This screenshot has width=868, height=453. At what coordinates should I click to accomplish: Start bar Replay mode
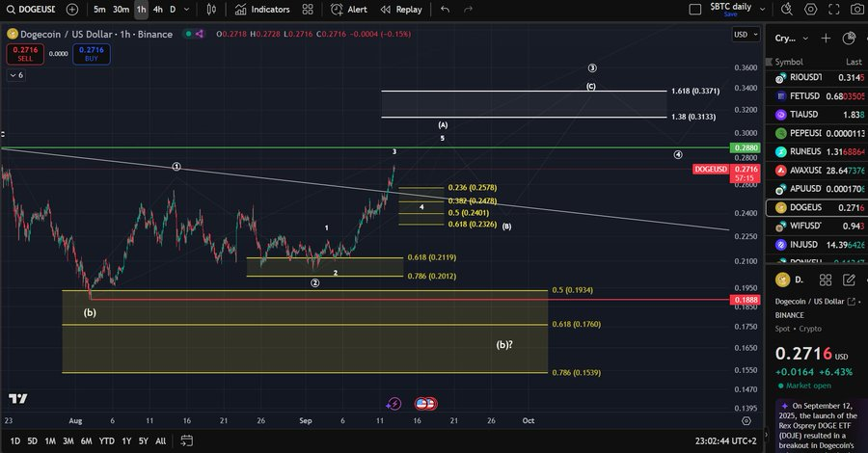(x=401, y=10)
